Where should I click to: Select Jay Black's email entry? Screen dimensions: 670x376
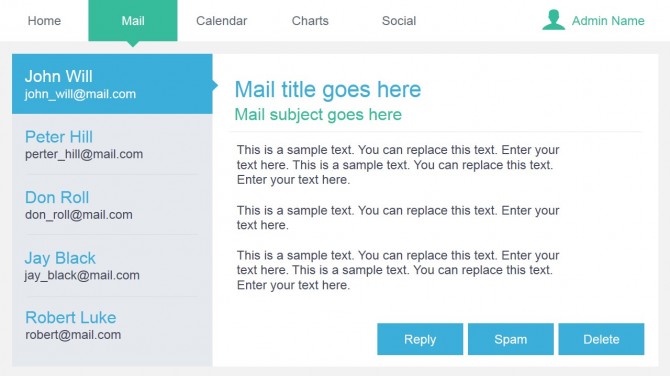tap(112, 265)
